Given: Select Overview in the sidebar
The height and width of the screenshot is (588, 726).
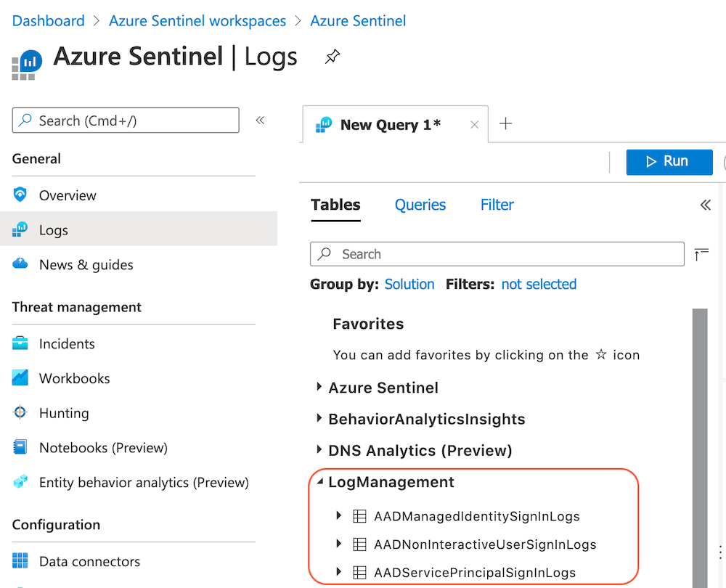Looking at the screenshot, I should tap(67, 195).
